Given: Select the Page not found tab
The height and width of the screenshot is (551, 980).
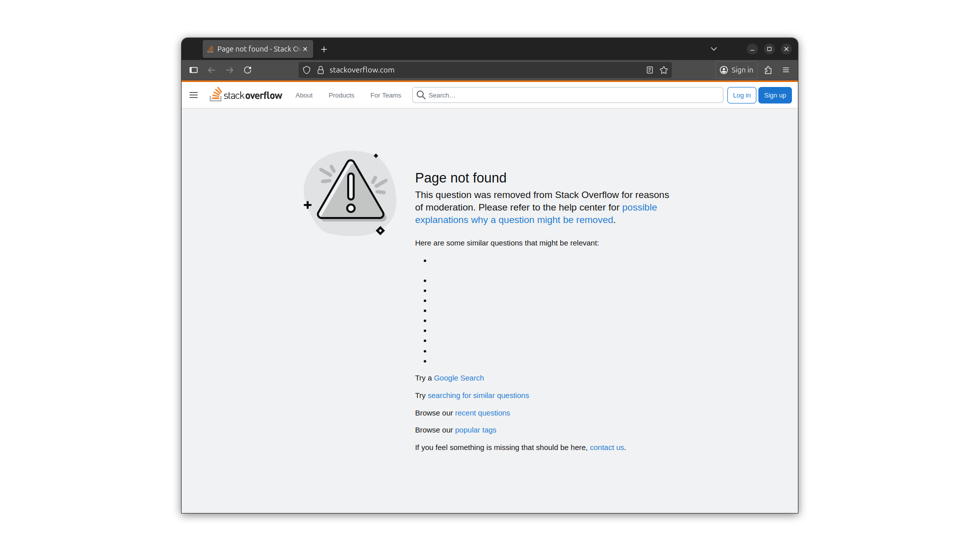Looking at the screenshot, I should (x=255, y=49).
